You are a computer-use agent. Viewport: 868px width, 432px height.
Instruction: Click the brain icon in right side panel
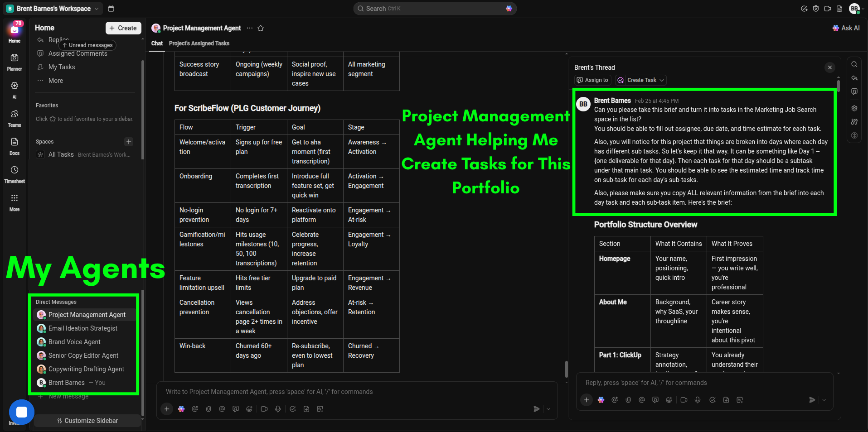click(x=854, y=135)
